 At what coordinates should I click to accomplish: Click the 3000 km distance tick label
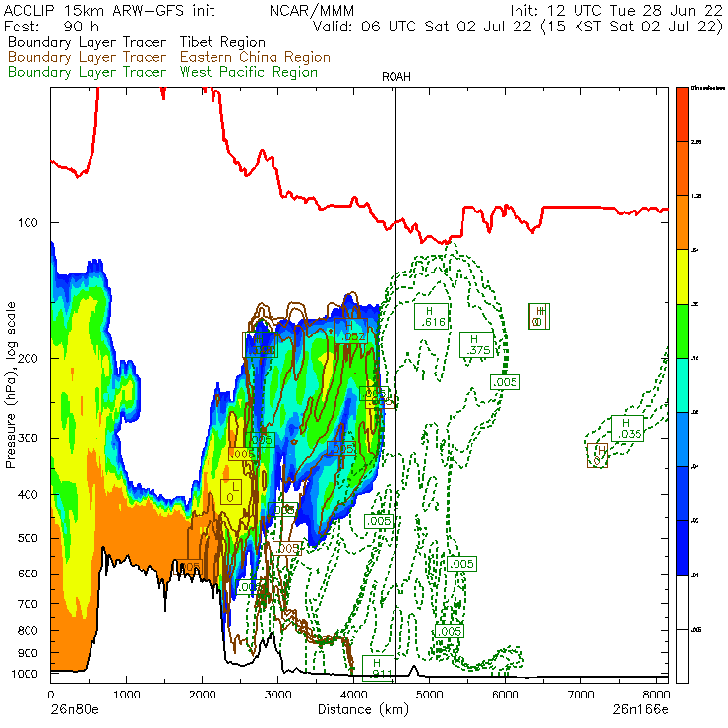click(277, 695)
